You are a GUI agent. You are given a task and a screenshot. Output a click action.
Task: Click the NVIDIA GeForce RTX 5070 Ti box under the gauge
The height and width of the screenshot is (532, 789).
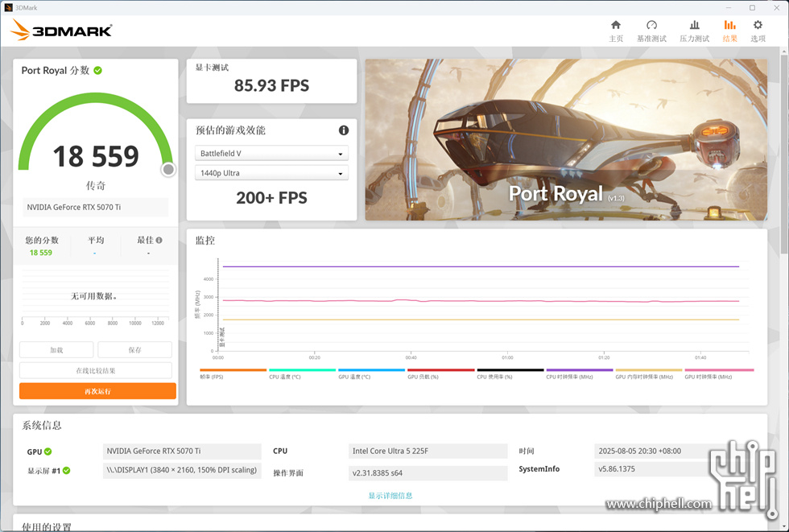96,207
